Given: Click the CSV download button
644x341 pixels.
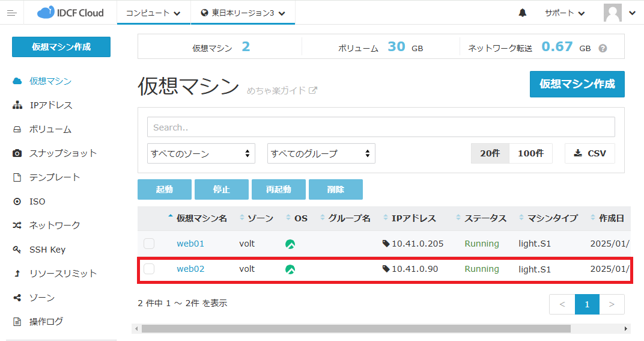Looking at the screenshot, I should (x=590, y=153).
